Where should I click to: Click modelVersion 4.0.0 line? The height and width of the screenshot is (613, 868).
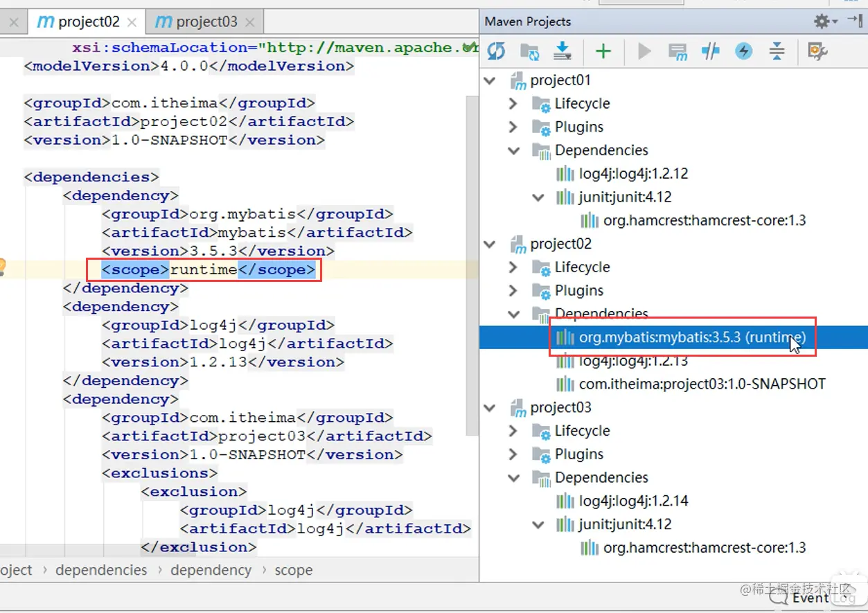click(x=189, y=66)
